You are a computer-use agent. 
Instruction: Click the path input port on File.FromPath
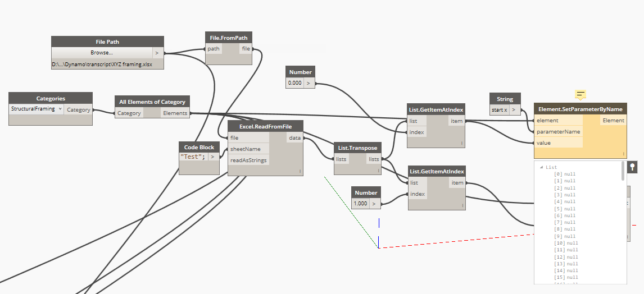213,49
